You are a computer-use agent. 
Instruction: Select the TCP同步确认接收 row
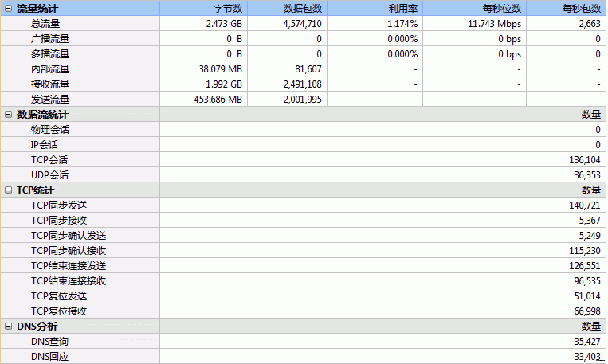coord(304,250)
